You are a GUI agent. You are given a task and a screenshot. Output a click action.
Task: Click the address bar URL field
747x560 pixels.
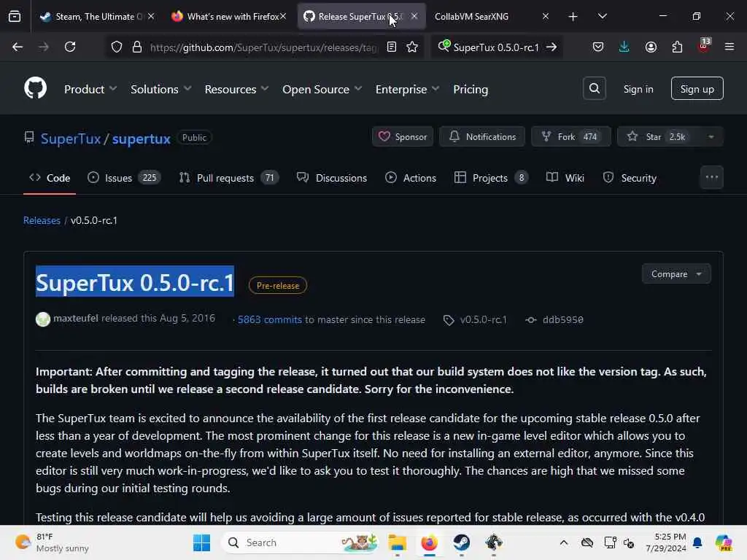tap(263, 47)
